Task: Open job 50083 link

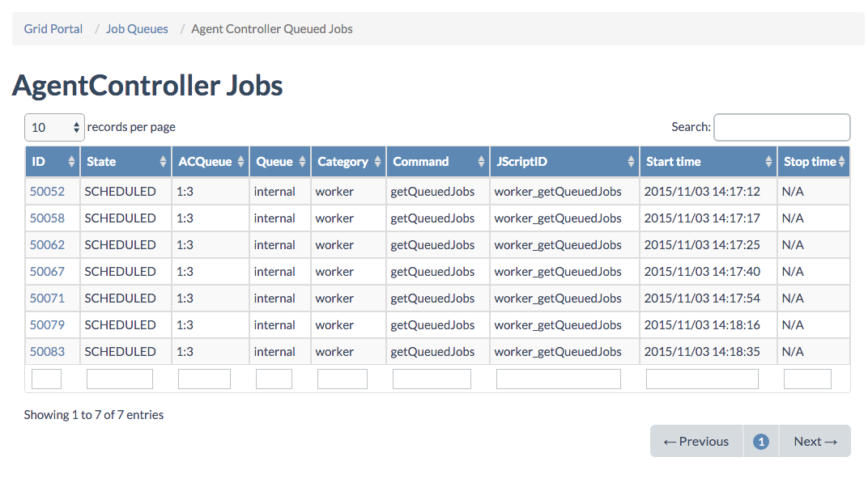Action: [47, 352]
